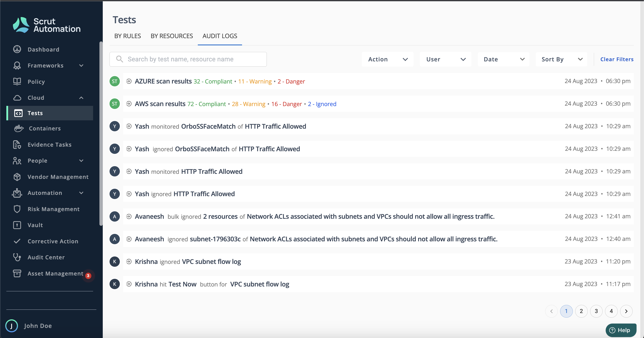The image size is (644, 338).
Task: Open Tests in the sidebar menu
Action: (50, 113)
